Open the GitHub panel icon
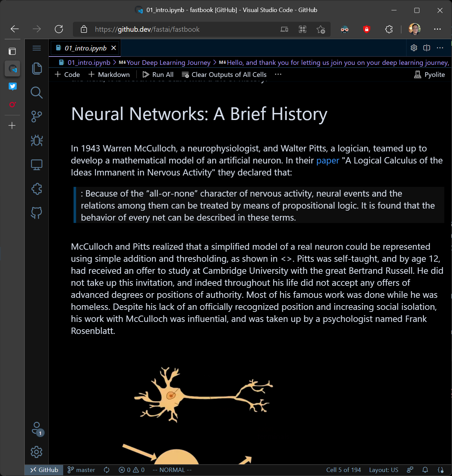The height and width of the screenshot is (476, 452). tap(36, 213)
